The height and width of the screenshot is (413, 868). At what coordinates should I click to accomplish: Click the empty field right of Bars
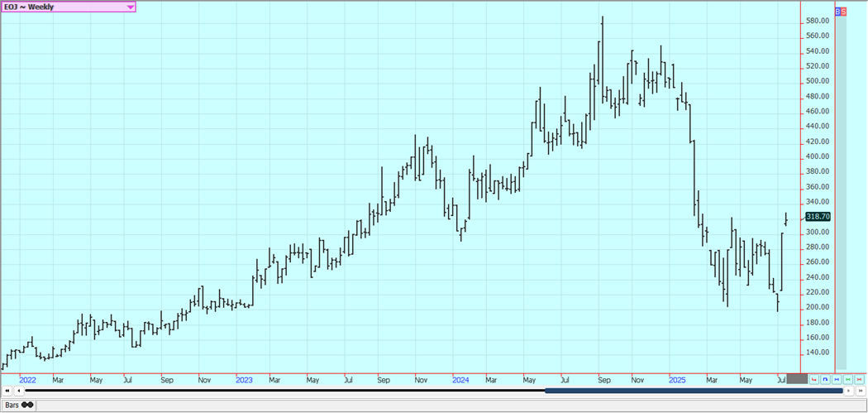pyautogui.click(x=451, y=406)
